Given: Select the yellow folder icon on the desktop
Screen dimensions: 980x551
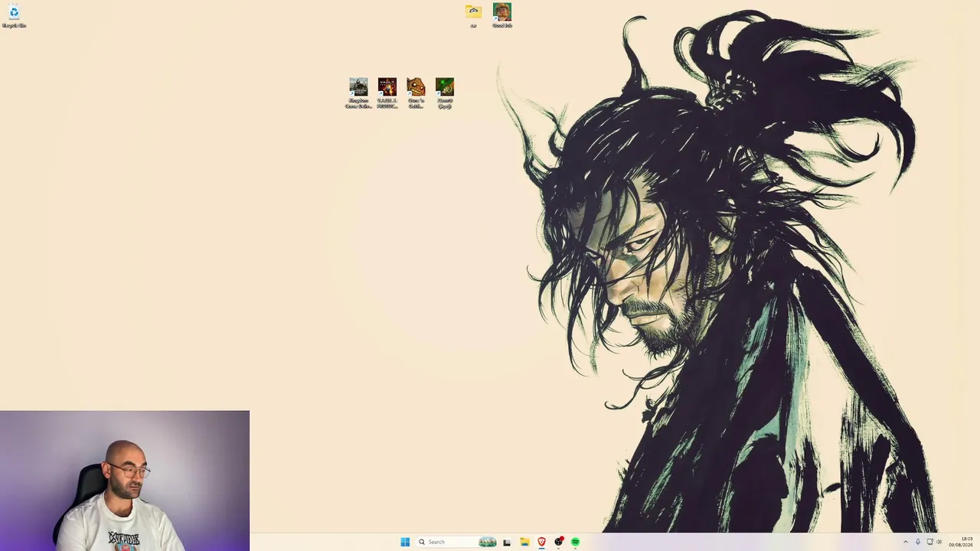Looking at the screenshot, I should pyautogui.click(x=473, y=15).
